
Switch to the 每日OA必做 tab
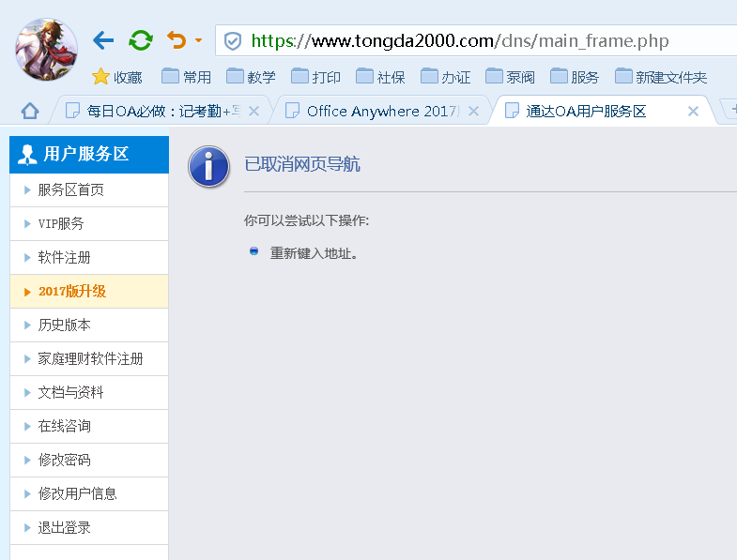[x=160, y=112]
